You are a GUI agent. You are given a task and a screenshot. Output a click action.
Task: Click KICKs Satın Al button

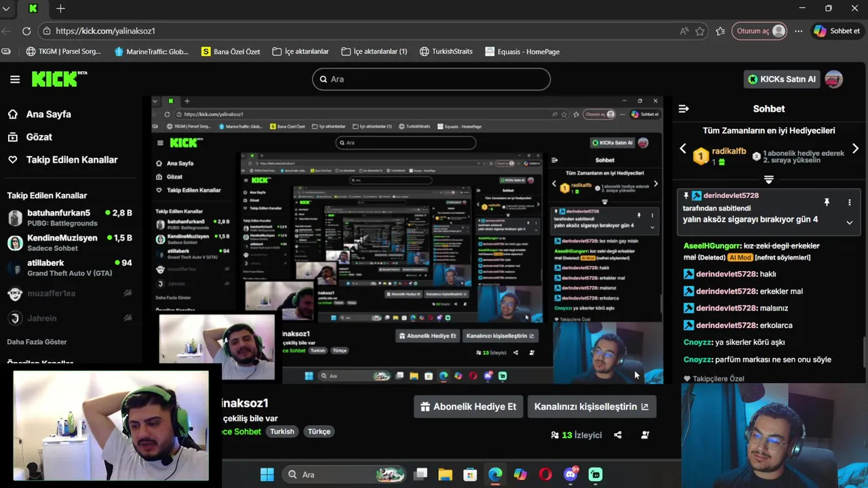[782, 79]
